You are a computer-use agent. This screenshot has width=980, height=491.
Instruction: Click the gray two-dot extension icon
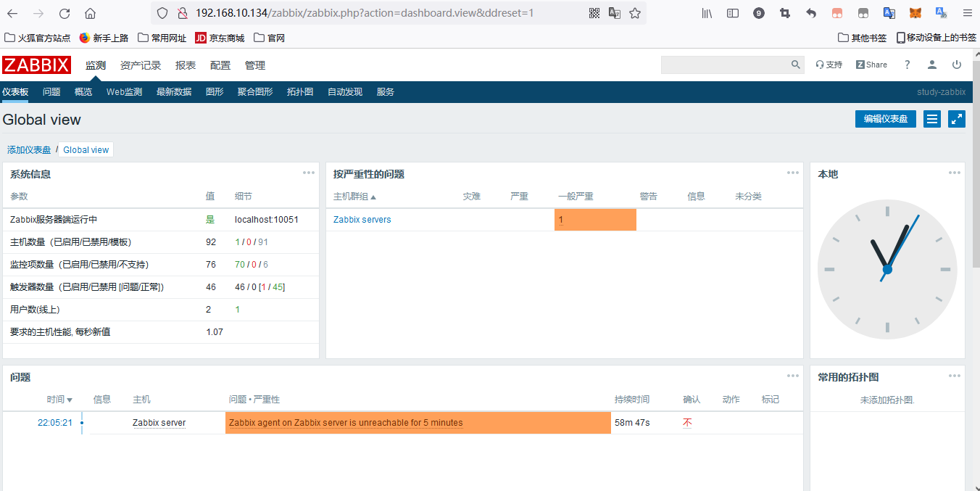tap(863, 13)
